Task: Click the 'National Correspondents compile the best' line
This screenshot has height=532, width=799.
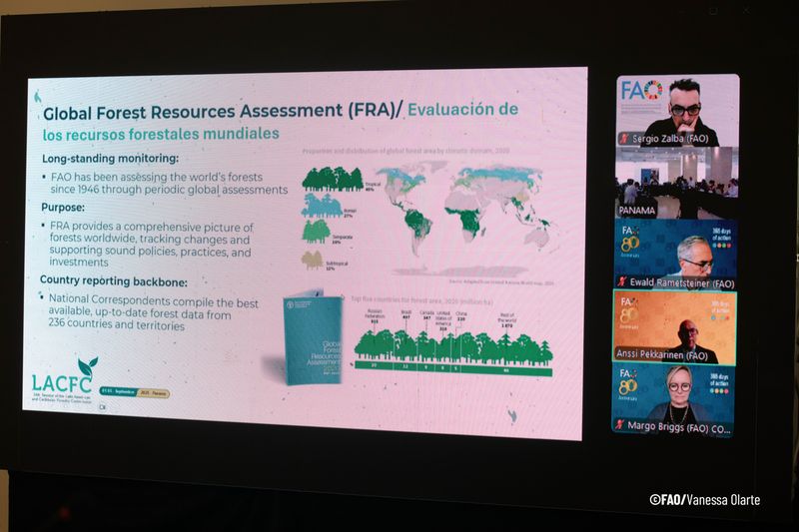Action: [x=154, y=300]
